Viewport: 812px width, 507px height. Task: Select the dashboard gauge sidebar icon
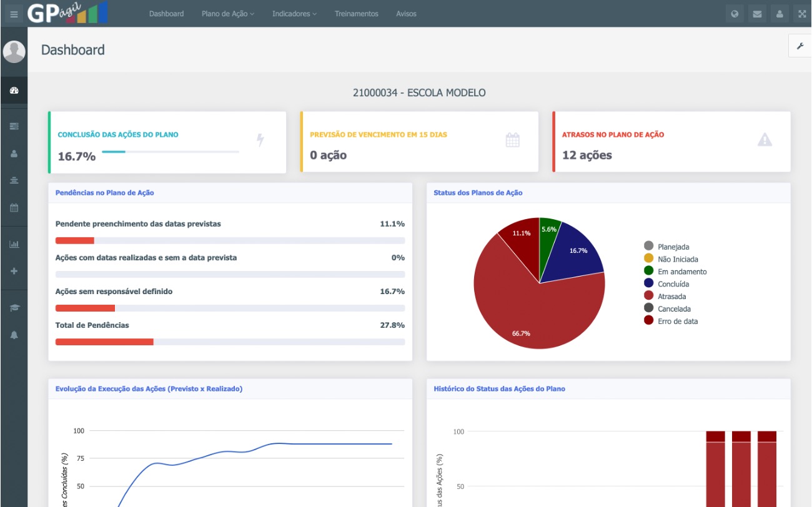point(14,91)
